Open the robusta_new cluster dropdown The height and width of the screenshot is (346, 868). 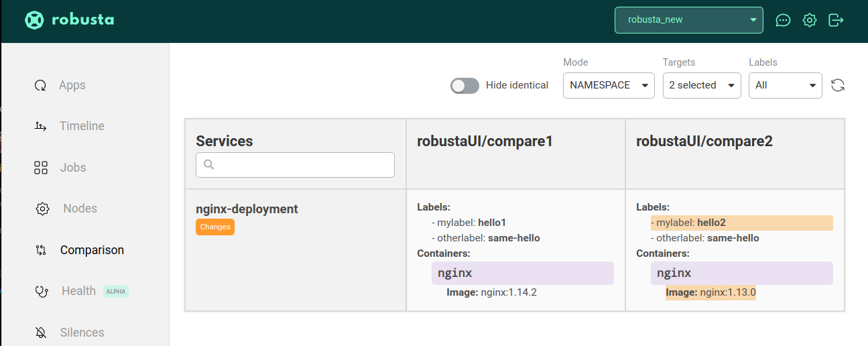pos(689,20)
